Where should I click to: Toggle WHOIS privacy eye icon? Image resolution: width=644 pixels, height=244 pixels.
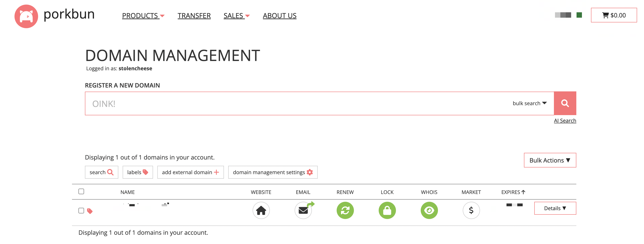click(429, 210)
